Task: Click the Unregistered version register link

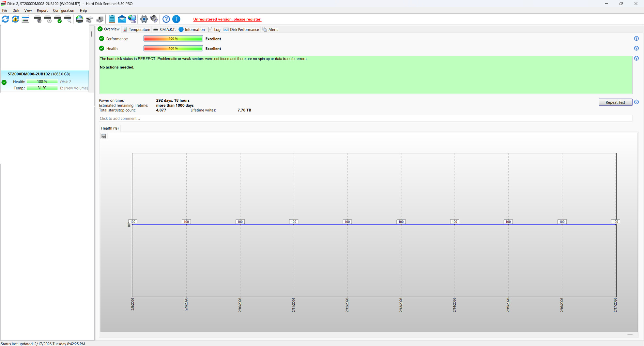Action: click(227, 19)
